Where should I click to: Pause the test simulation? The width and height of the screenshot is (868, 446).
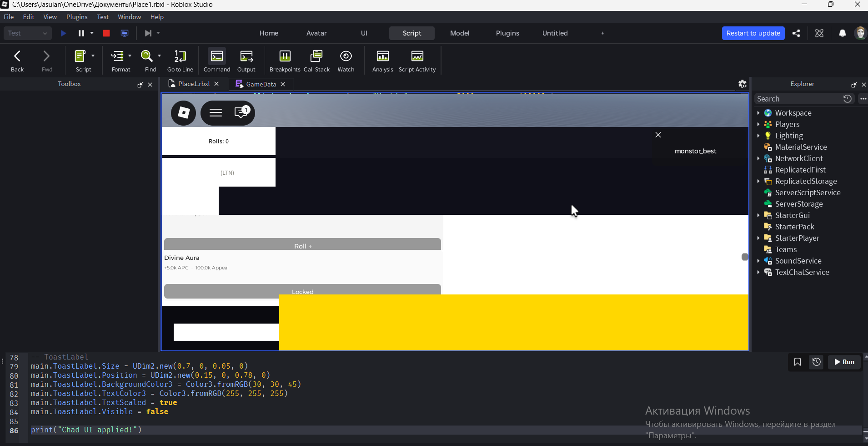tap(81, 33)
